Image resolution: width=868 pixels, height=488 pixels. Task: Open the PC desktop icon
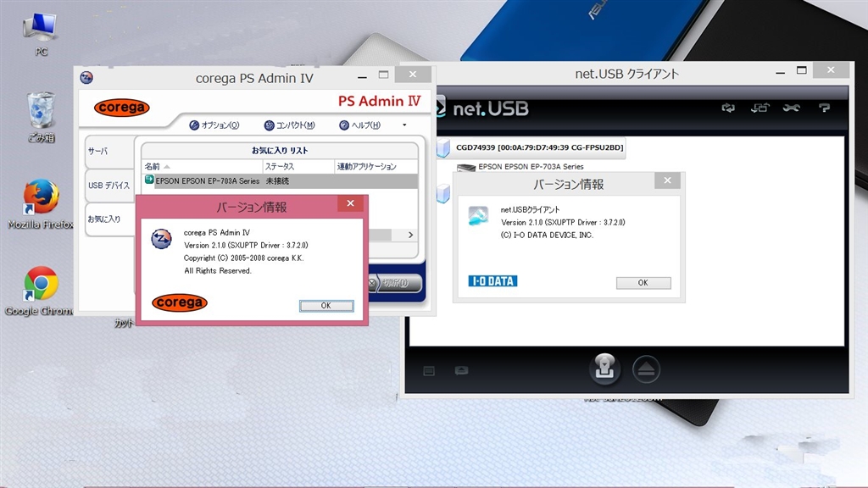(41, 34)
